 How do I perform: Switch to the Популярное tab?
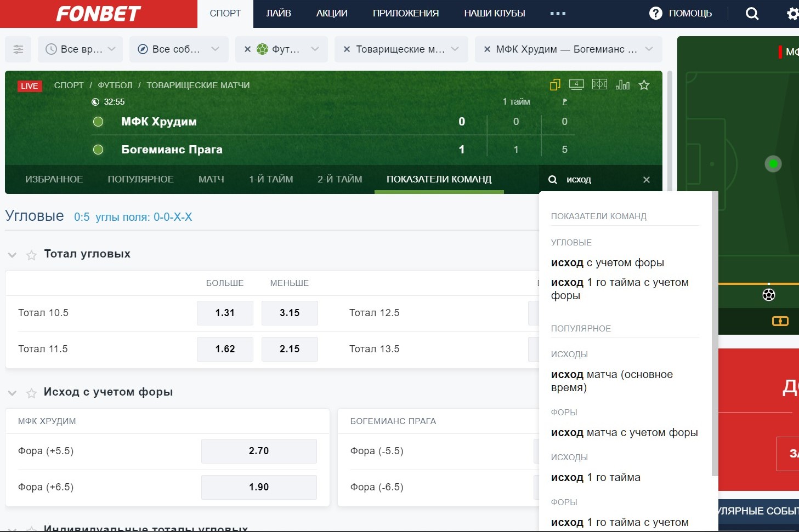click(140, 179)
